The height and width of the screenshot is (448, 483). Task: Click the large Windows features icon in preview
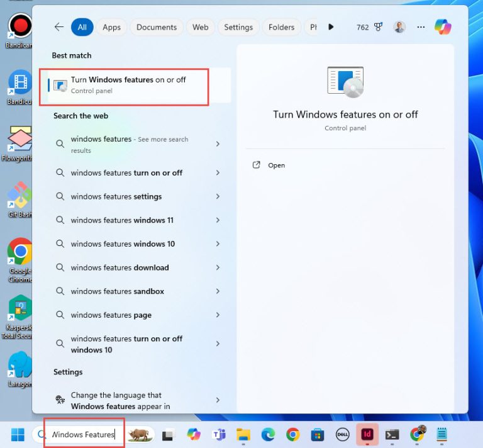pos(345,82)
